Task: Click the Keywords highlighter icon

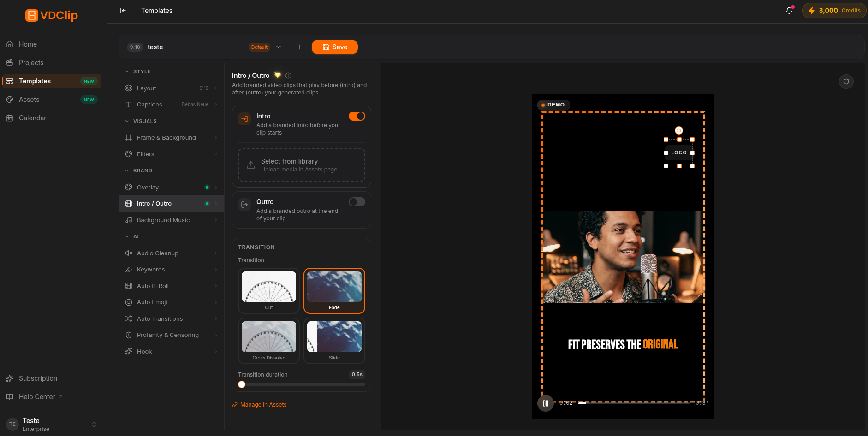Action: click(x=129, y=270)
